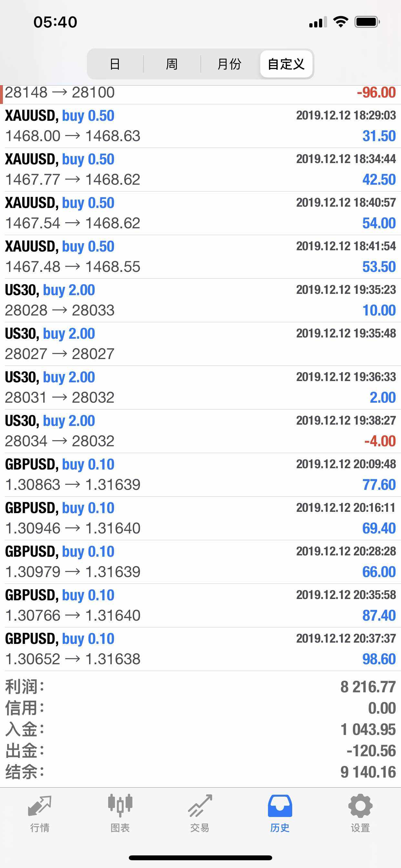401x868 pixels.
Task: Open XAUUSD trade with 54.00 profit
Action: pos(200,213)
